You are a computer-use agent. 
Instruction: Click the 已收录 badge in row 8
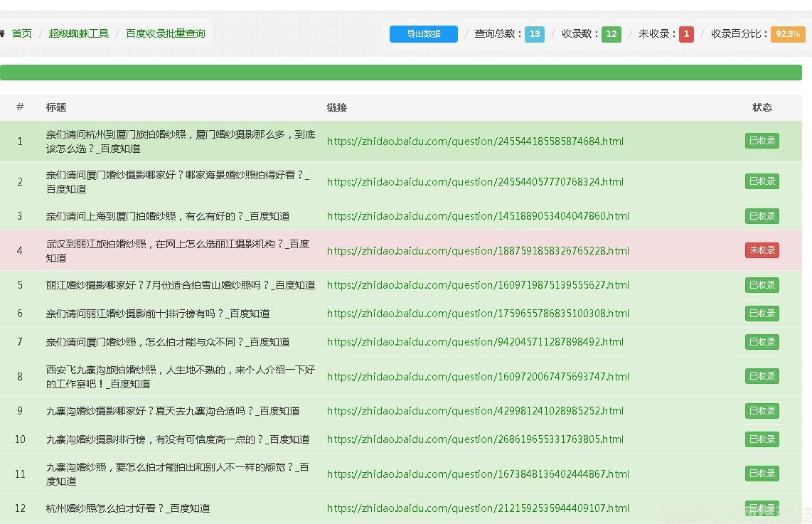762,376
